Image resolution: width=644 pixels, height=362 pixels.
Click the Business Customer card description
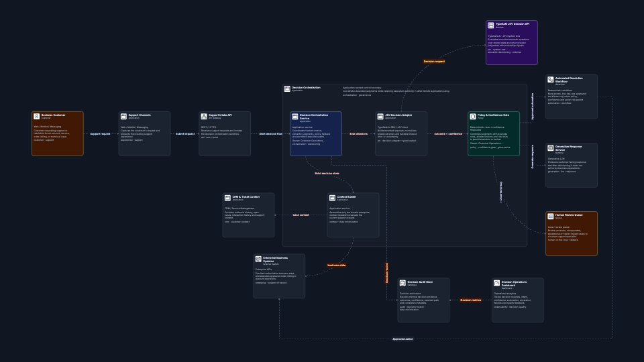click(52, 133)
